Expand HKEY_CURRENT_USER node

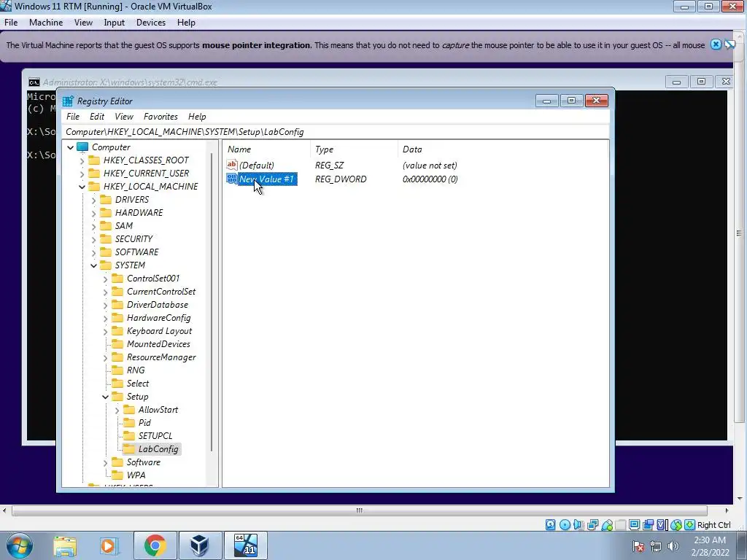(82, 174)
